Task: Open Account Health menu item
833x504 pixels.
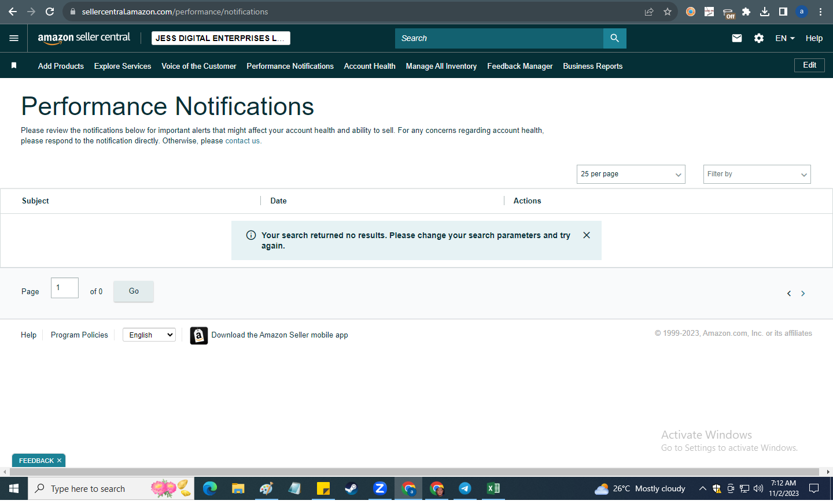Action: point(370,66)
